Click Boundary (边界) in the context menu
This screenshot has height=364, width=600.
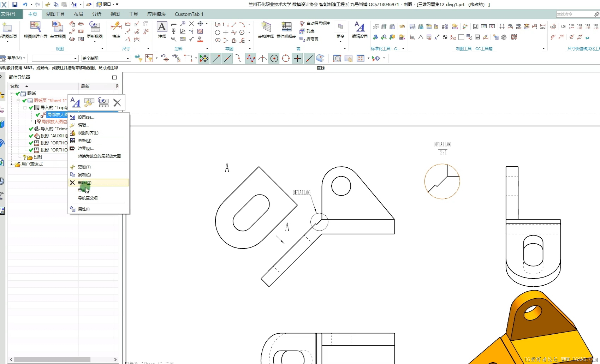[x=98, y=148]
